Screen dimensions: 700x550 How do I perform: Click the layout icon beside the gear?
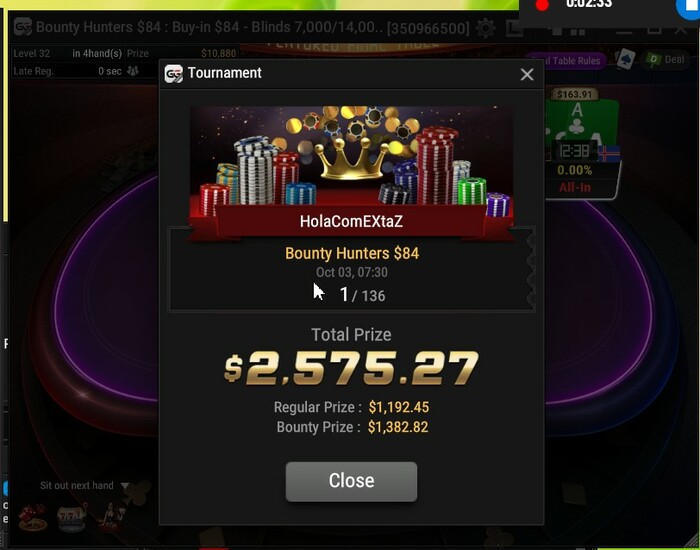(x=512, y=29)
